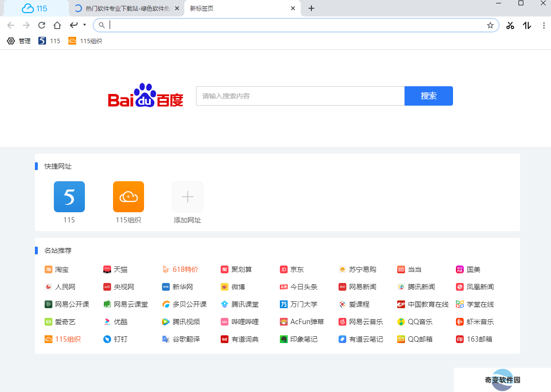Open the 微博 link

[x=233, y=287]
